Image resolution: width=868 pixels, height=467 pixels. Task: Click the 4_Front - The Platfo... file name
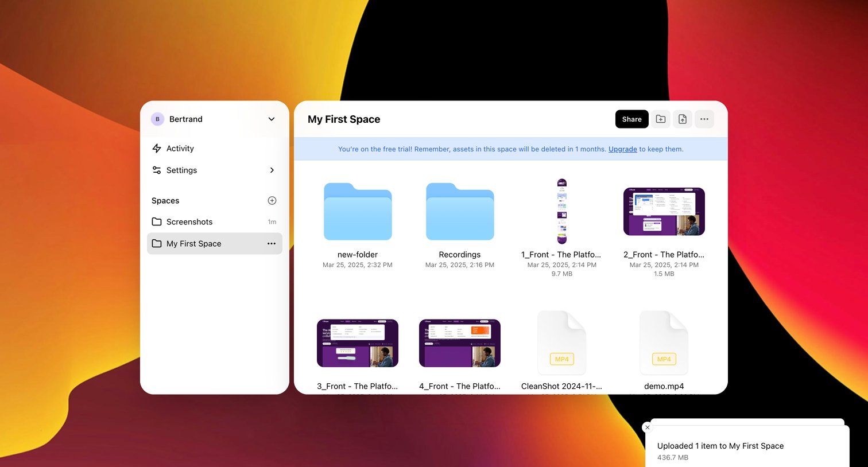[460, 387]
